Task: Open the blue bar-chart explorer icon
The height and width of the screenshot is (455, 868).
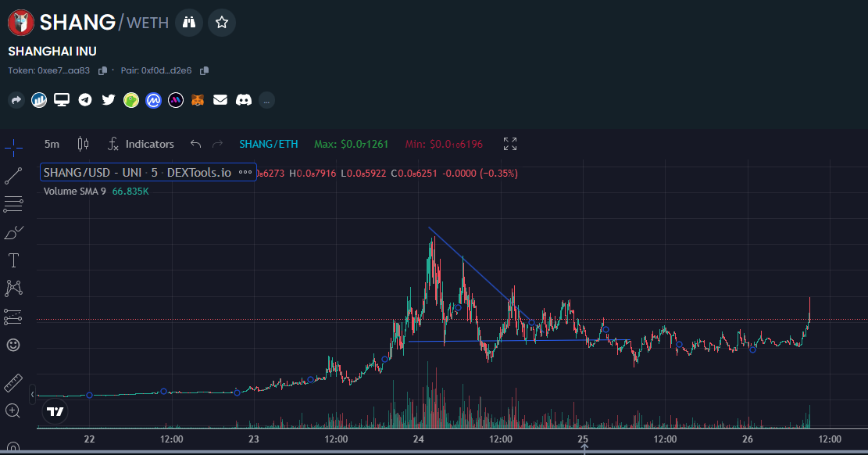Action: tap(39, 100)
